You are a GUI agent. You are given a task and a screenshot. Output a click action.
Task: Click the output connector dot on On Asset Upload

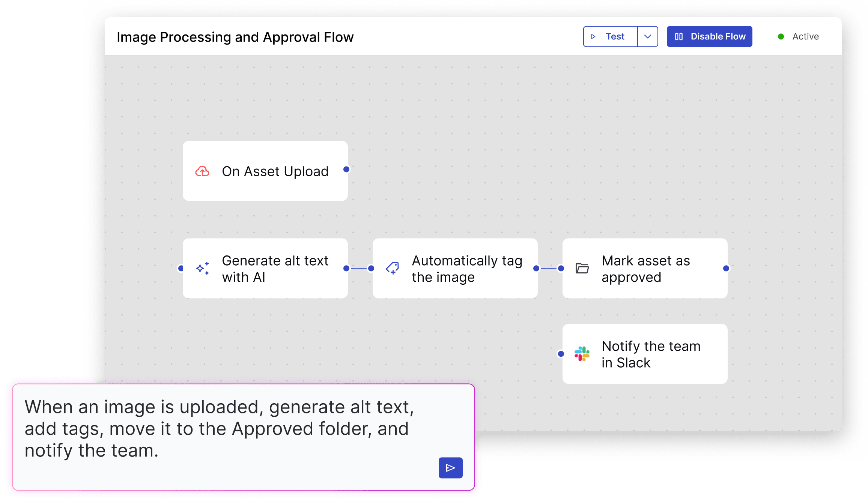coord(346,170)
